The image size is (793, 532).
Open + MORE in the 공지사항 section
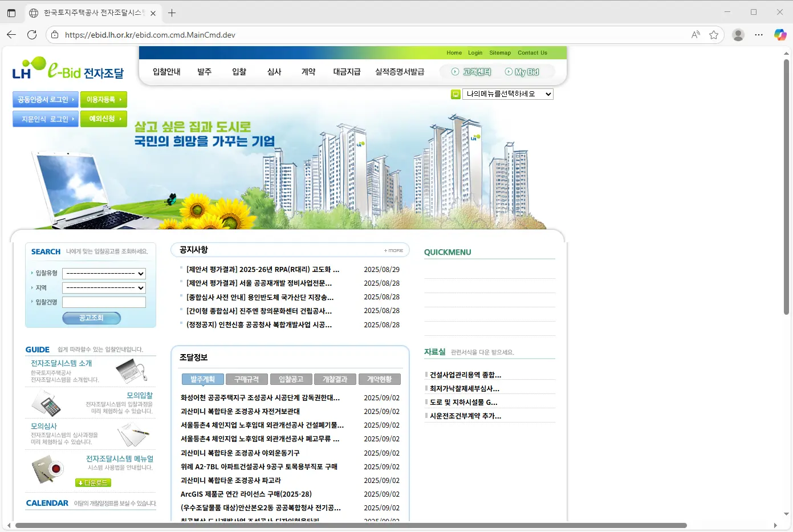pos(393,250)
